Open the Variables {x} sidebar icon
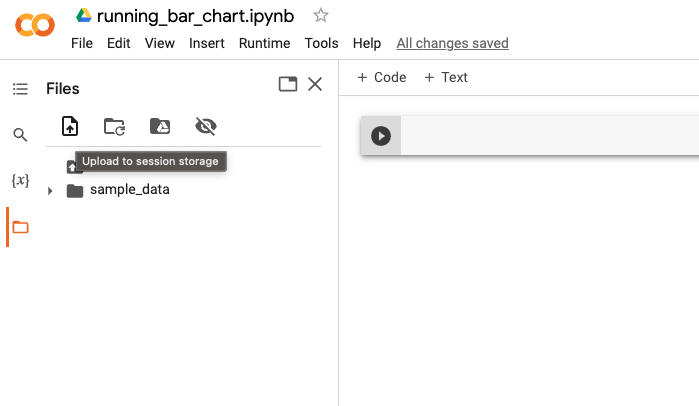 click(x=20, y=181)
